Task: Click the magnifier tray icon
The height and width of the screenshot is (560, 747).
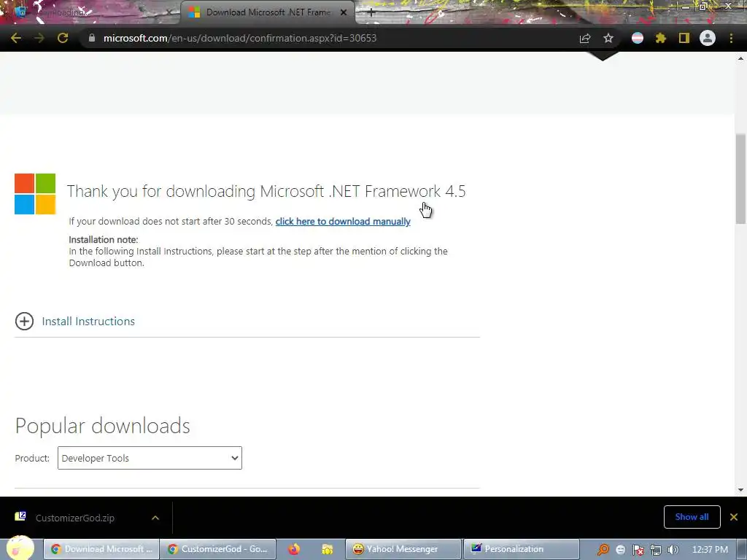Action: (603, 550)
